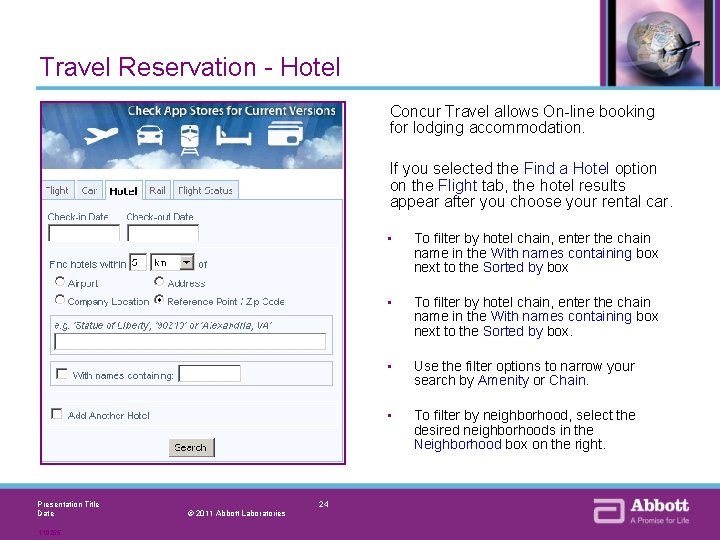Switch to the Car tab
Viewport: 720px width, 540px height.
point(89,190)
